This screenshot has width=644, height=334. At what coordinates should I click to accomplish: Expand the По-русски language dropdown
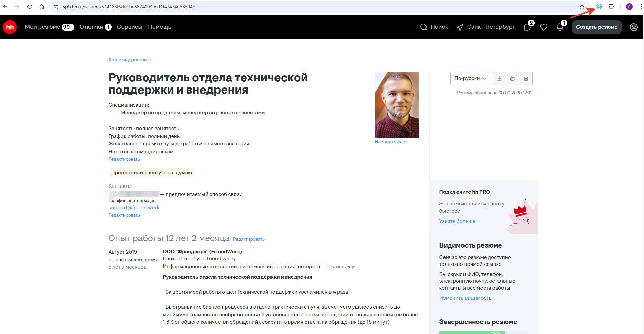[x=470, y=78]
